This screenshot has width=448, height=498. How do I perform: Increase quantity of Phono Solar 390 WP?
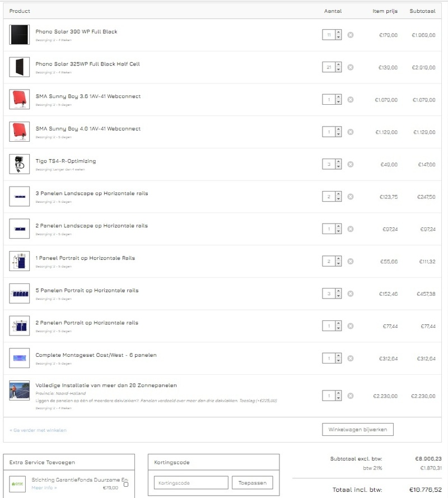(x=338, y=33)
